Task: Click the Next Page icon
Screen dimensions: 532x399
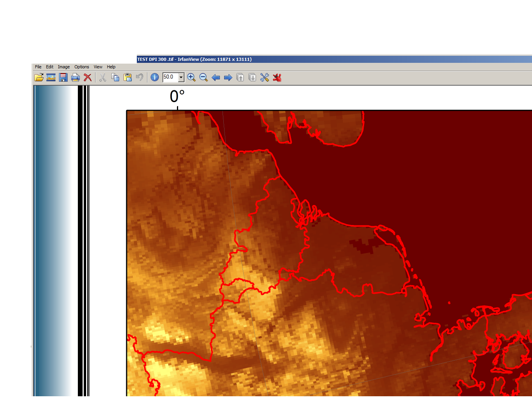Action: click(x=252, y=77)
